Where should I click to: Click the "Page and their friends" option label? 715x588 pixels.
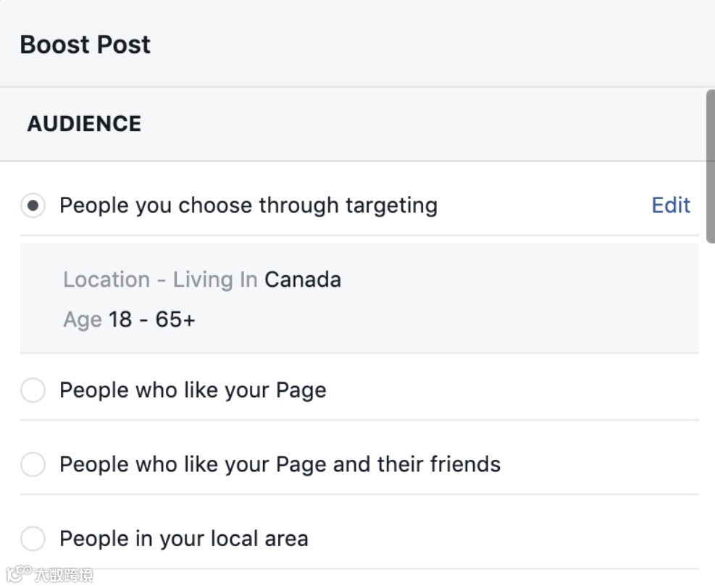280,464
